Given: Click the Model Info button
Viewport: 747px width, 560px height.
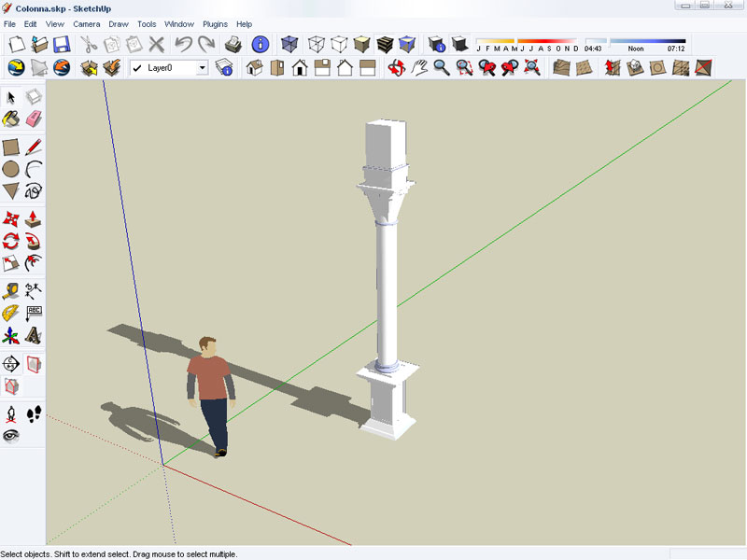Looking at the screenshot, I should (261, 44).
